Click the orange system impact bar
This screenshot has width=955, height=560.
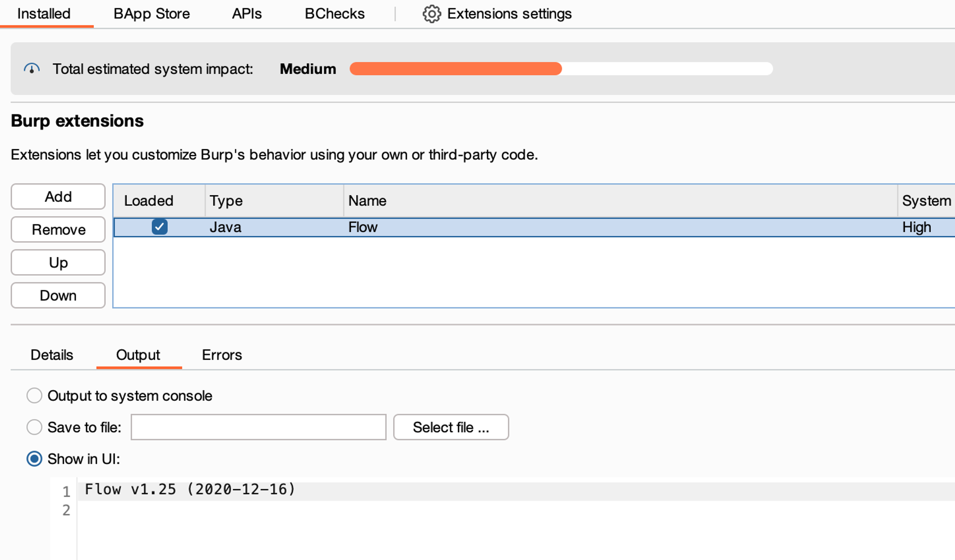pos(455,69)
